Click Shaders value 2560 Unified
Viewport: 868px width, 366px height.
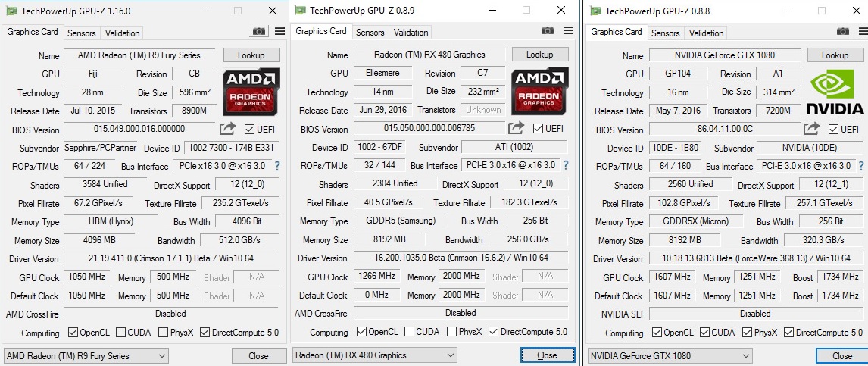pos(690,184)
